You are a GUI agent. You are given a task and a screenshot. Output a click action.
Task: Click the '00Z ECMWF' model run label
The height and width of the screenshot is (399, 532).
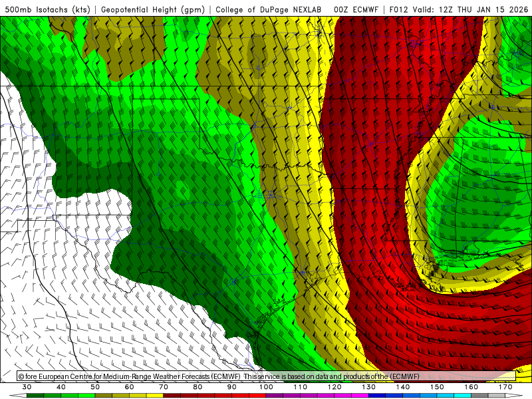point(356,10)
